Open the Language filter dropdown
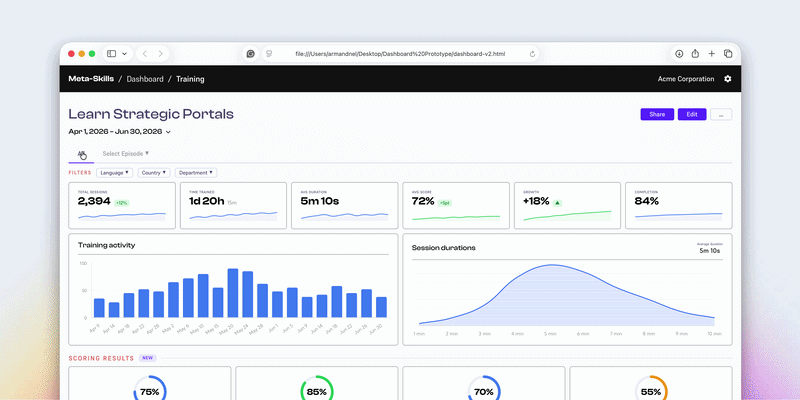Screen dimensions: 800x400 pos(114,173)
